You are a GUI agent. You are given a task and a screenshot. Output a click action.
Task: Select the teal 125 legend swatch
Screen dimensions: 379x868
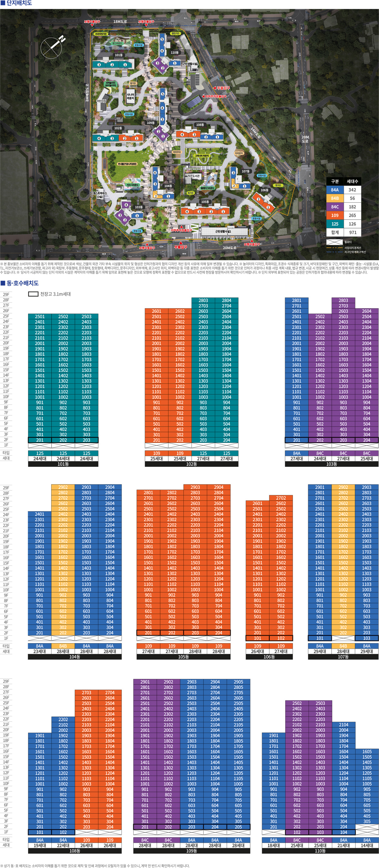click(x=335, y=224)
